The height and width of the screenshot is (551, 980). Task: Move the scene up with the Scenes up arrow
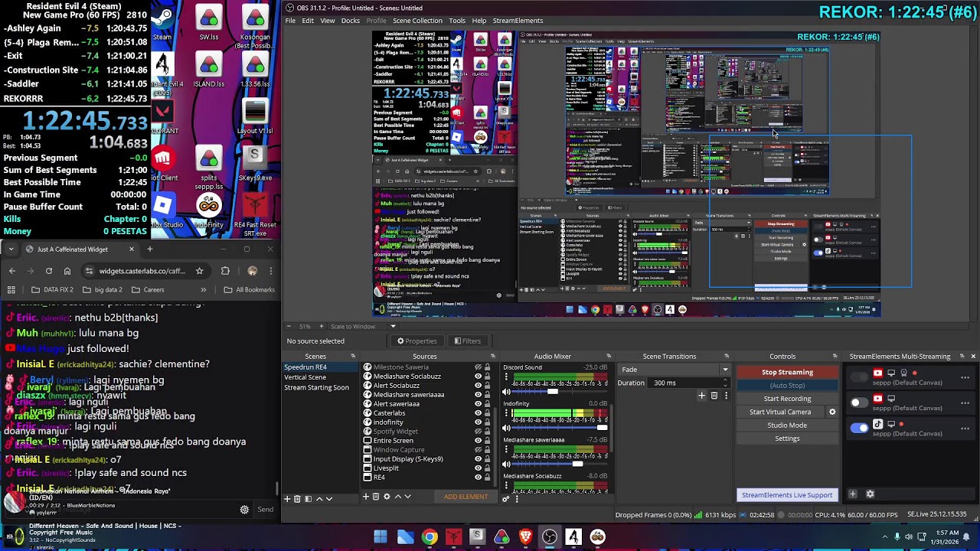(x=319, y=498)
